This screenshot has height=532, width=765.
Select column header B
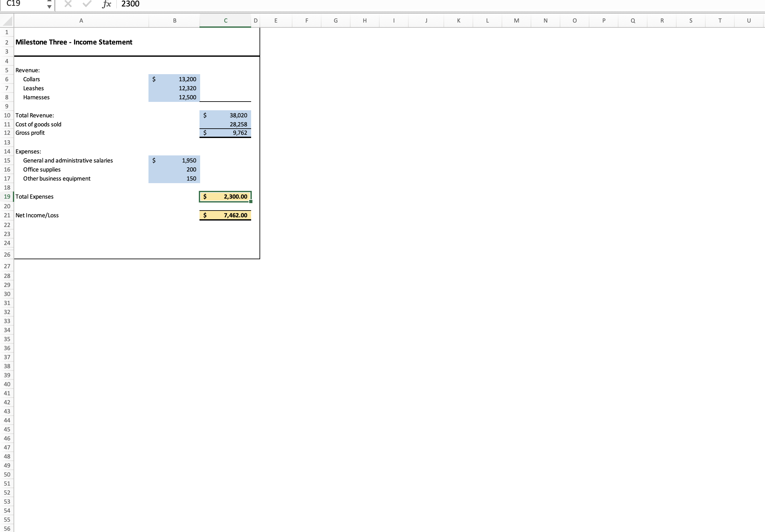(x=174, y=20)
